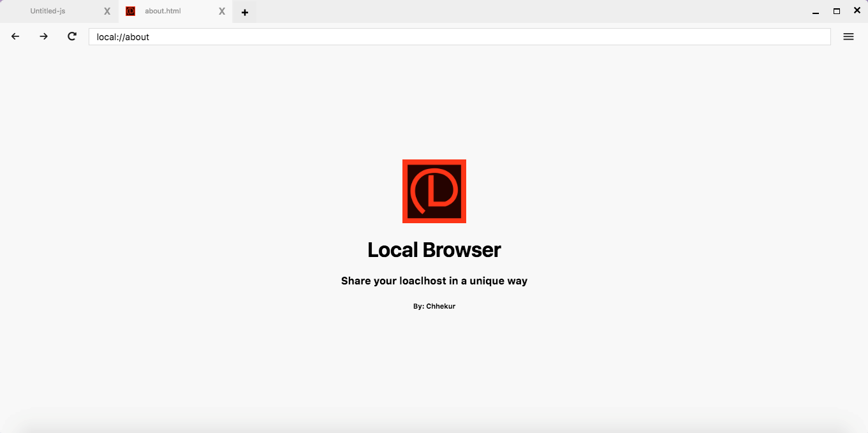The height and width of the screenshot is (433, 868).
Task: Close the about.html tab
Action: (x=222, y=11)
